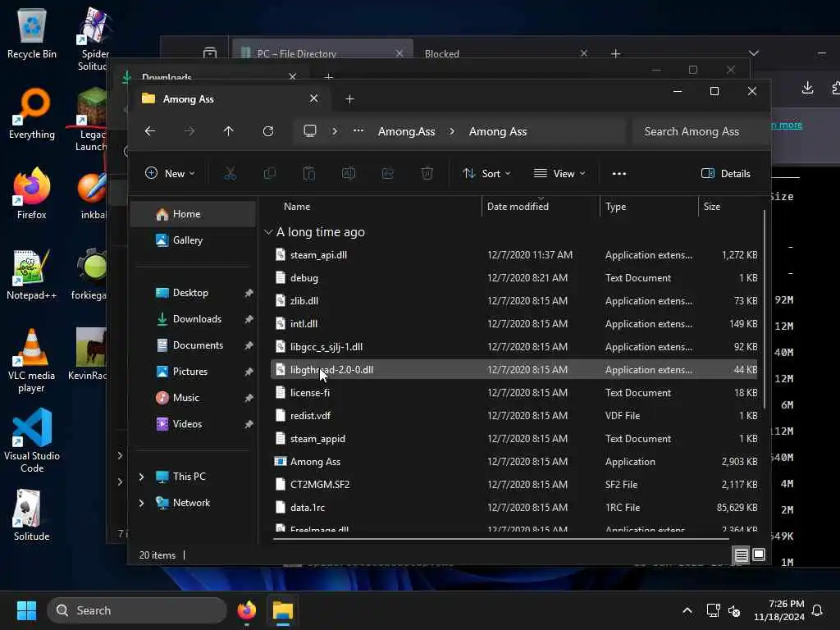The height and width of the screenshot is (630, 840).
Task: Select the Among Ass application file
Action: click(x=515, y=462)
